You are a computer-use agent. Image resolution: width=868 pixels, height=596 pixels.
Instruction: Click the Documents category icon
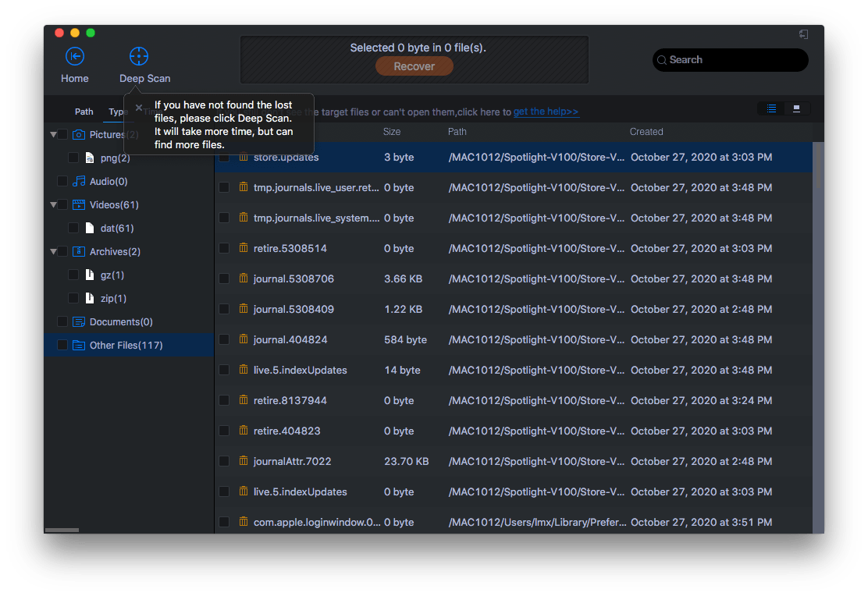[x=79, y=322]
